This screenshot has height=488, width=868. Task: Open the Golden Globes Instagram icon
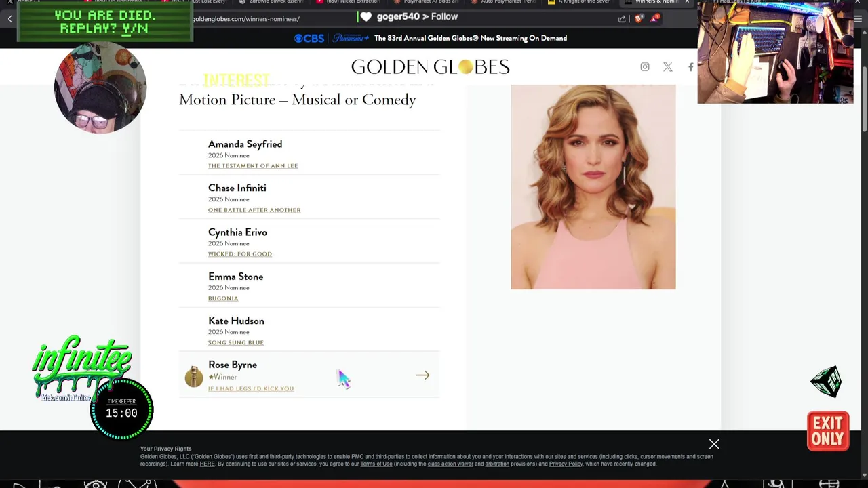(645, 66)
